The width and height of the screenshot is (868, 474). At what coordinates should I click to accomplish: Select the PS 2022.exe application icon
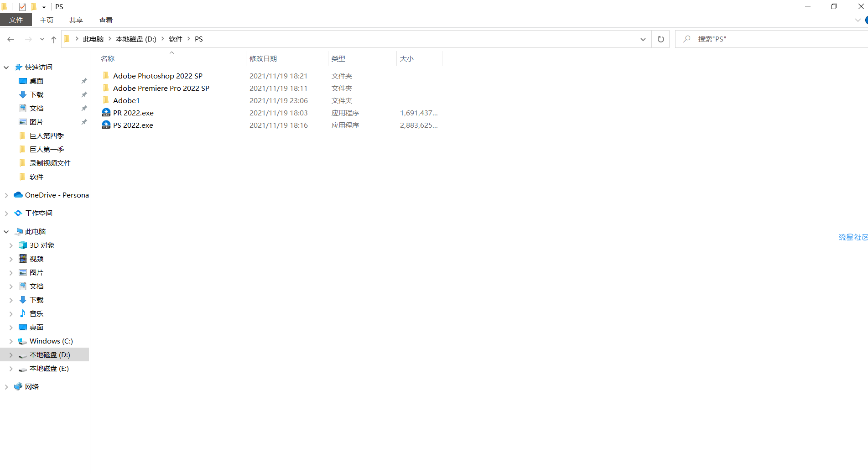[106, 125]
